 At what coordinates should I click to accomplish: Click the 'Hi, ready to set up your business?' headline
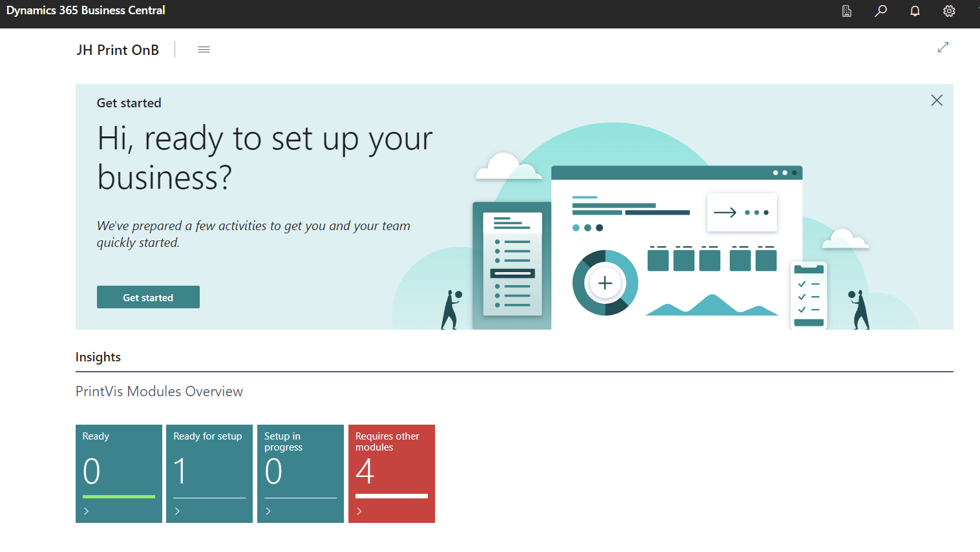[x=265, y=158]
